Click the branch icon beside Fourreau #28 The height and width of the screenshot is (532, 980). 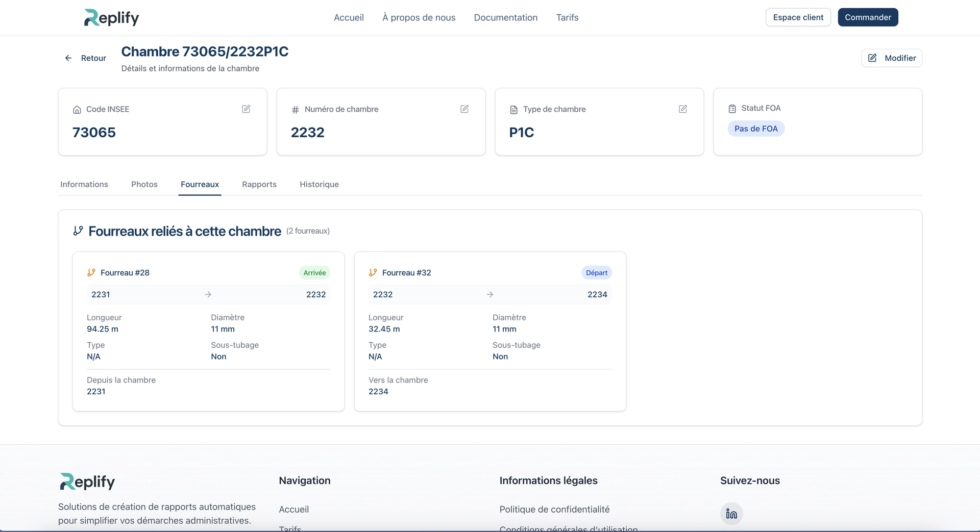tap(91, 273)
